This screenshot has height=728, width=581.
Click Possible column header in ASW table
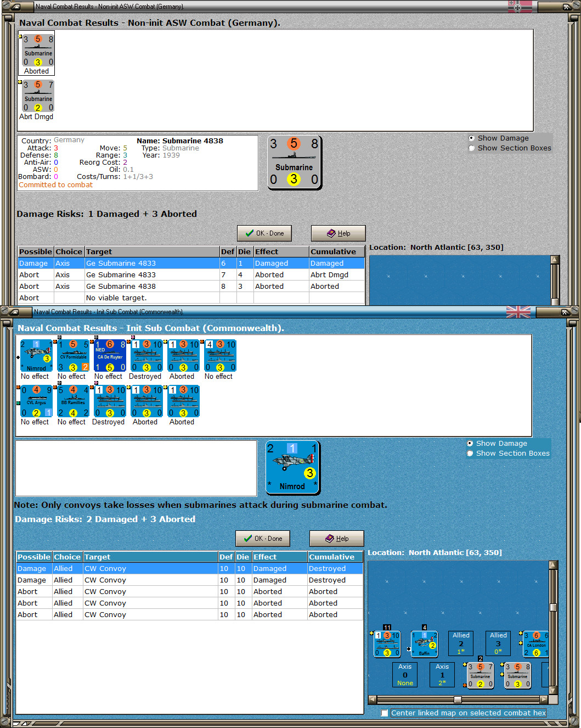coord(36,251)
